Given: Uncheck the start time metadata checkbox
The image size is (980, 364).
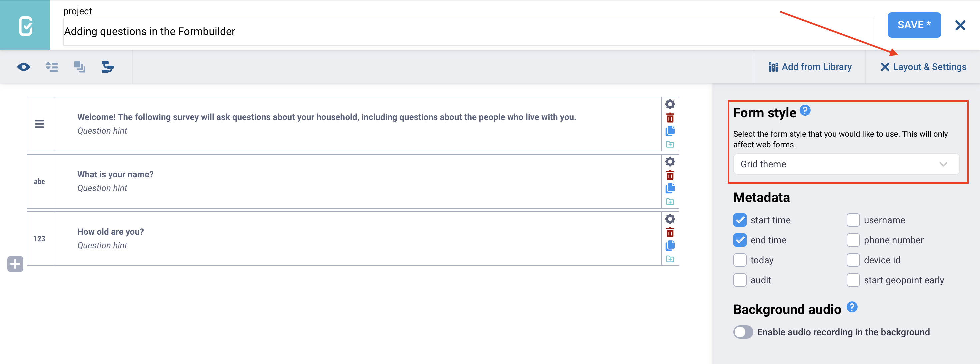Looking at the screenshot, I should (x=740, y=220).
